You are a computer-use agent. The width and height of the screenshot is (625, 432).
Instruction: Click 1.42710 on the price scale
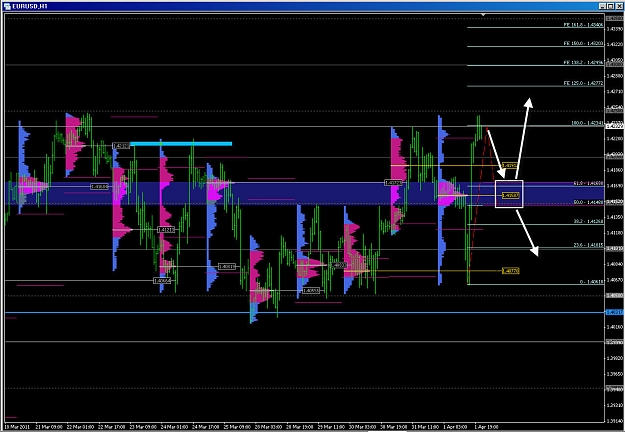point(615,91)
